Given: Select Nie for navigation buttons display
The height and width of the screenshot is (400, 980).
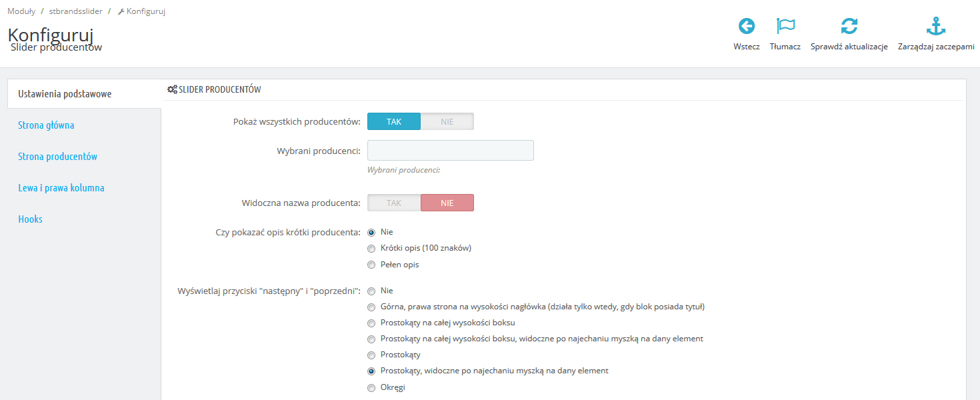Looking at the screenshot, I should (371, 291).
